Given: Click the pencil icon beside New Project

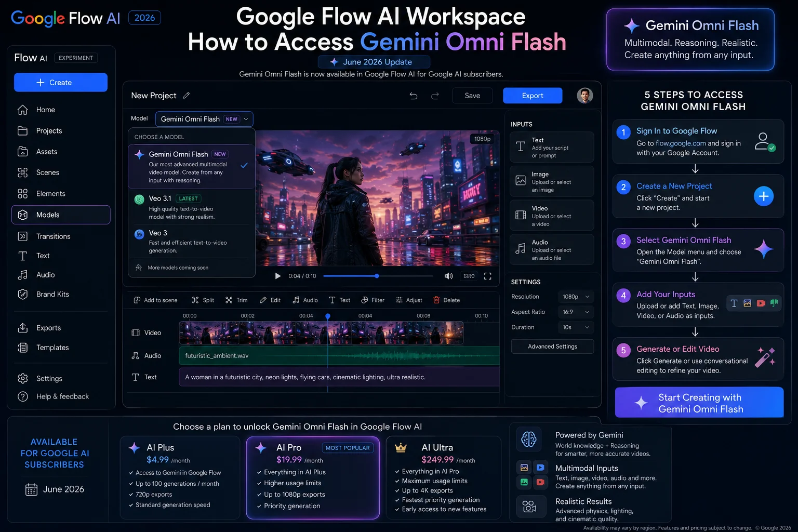Looking at the screenshot, I should 187,96.
